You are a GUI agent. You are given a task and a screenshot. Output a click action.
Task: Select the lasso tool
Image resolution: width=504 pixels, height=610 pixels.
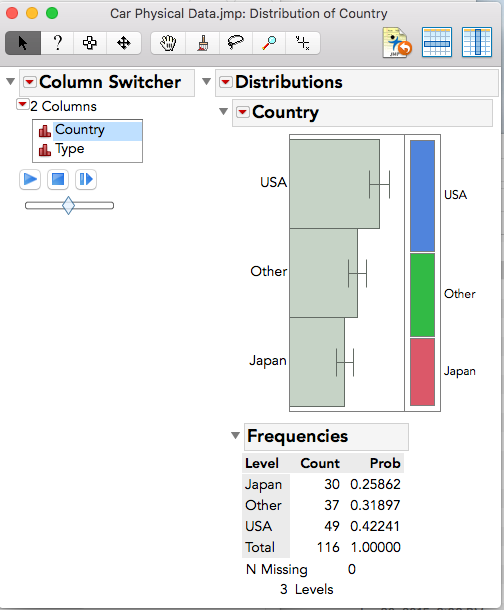[x=236, y=43]
